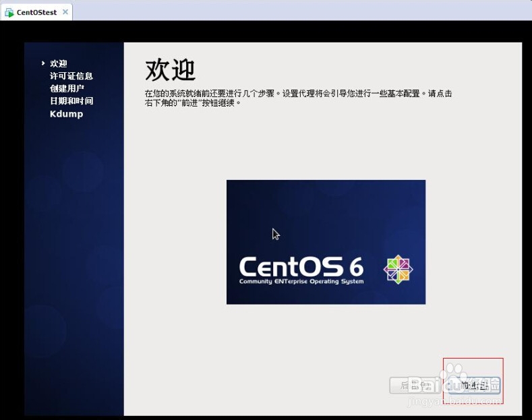The image size is (532, 420).
Task: Click the arrow marker beside 欢迎
Action: [43, 63]
